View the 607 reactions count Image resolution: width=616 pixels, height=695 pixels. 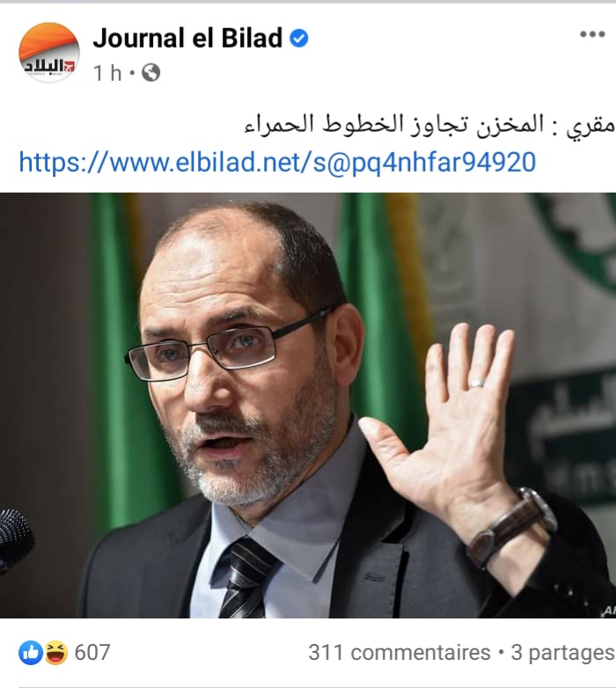pyautogui.click(x=92, y=653)
